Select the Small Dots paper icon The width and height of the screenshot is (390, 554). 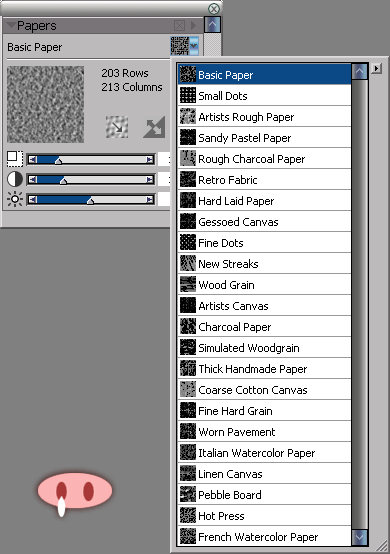[x=188, y=96]
